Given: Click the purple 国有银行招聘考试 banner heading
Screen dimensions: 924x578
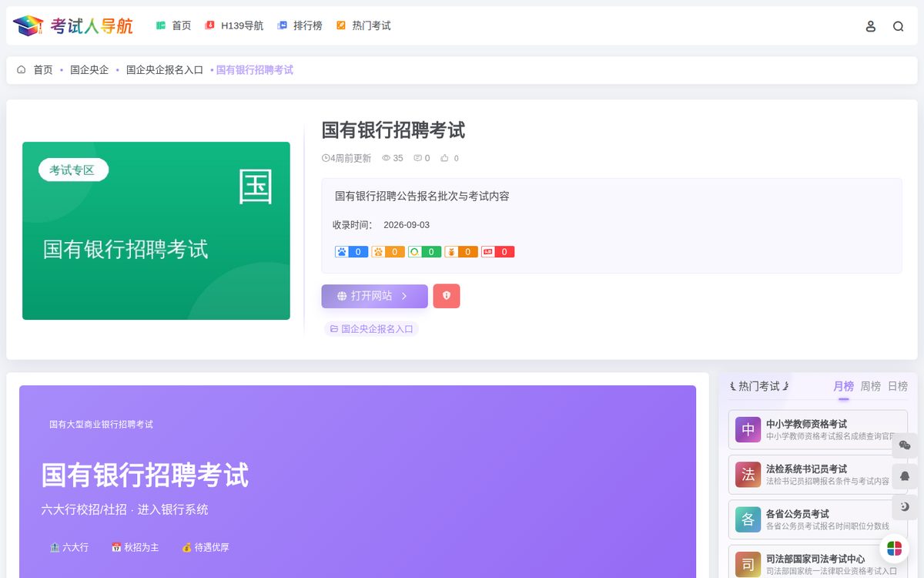Looking at the screenshot, I should (145, 475).
